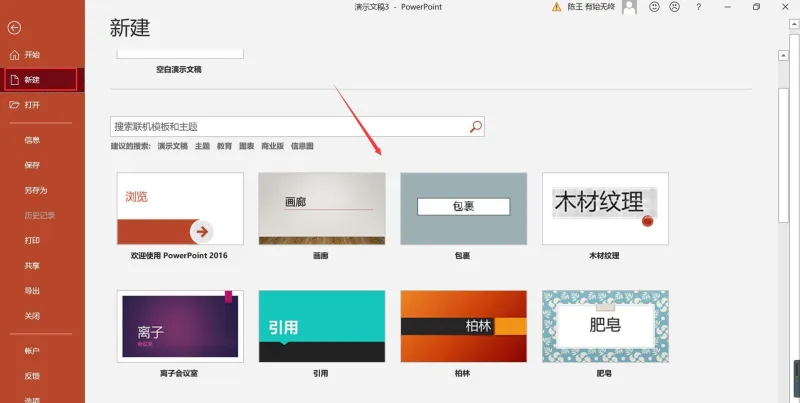Choose 另存为 in the sidebar
800x403 pixels.
click(36, 190)
